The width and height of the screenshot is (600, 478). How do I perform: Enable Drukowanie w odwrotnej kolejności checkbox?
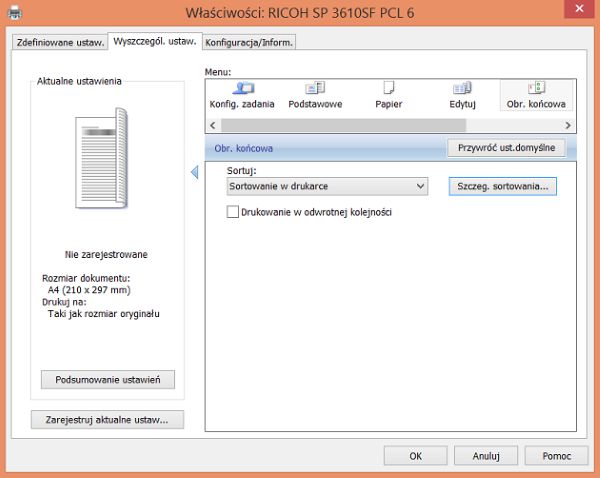233,212
